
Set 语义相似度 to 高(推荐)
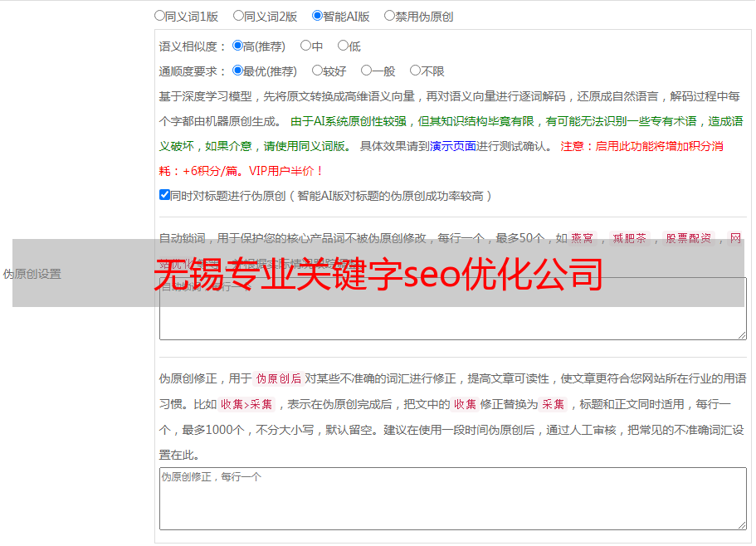coord(237,46)
